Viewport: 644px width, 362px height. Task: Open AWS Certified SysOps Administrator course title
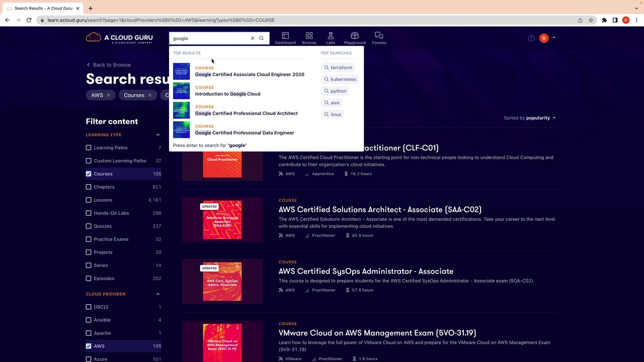tap(366, 271)
